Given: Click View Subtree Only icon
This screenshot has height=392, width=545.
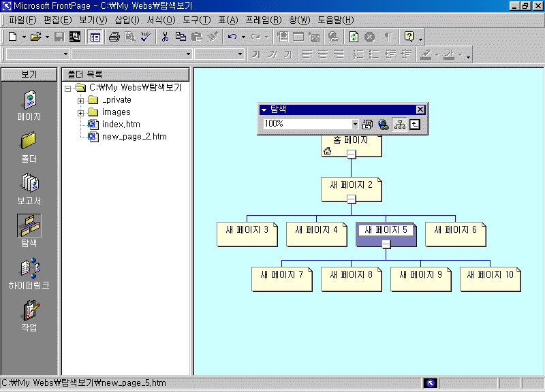Looking at the screenshot, I should tap(415, 125).
